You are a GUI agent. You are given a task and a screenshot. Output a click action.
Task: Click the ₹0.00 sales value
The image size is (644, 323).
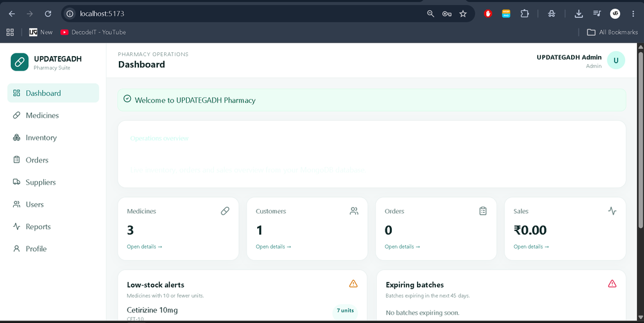pos(530,230)
